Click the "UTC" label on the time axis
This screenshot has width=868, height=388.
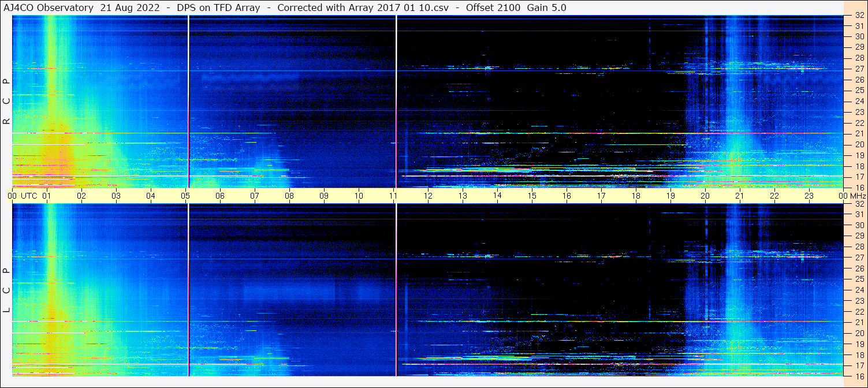(x=29, y=196)
